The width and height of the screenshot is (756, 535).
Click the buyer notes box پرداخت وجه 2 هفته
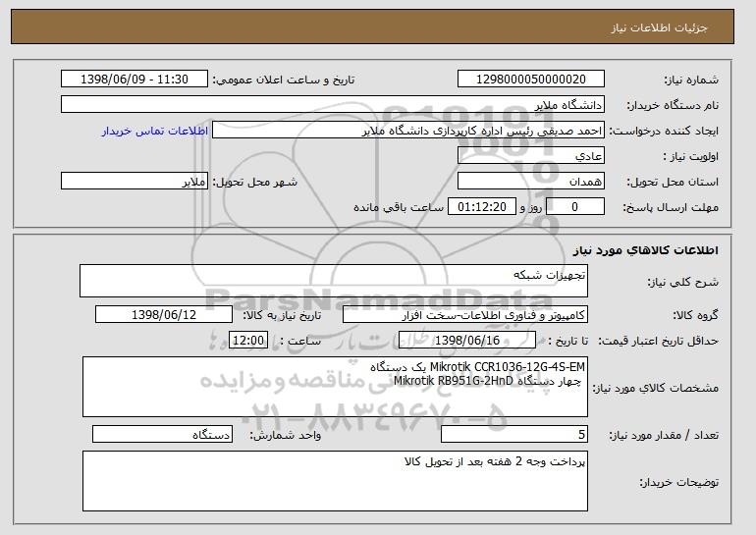[x=335, y=481]
